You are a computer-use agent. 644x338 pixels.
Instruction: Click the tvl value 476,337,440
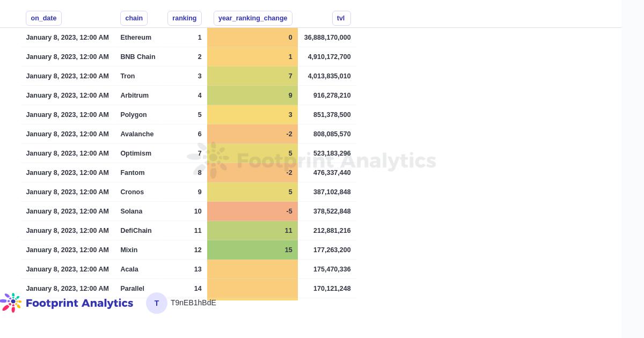pyautogui.click(x=332, y=173)
